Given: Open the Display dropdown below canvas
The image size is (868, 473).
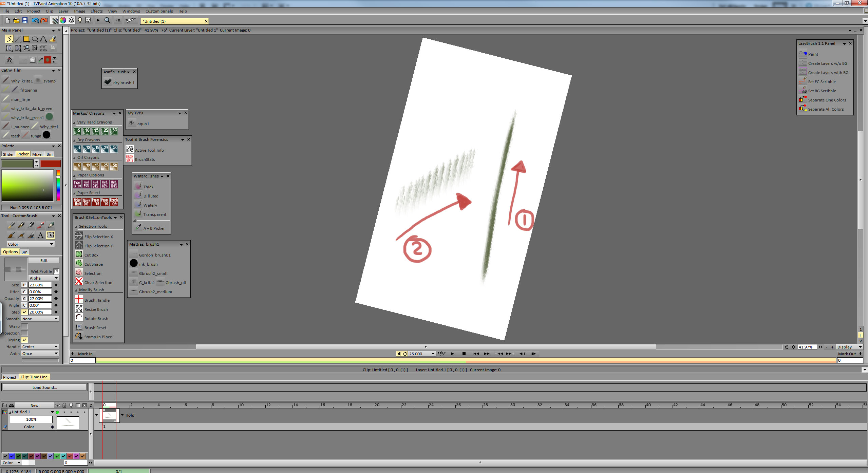Looking at the screenshot, I should 849,347.
